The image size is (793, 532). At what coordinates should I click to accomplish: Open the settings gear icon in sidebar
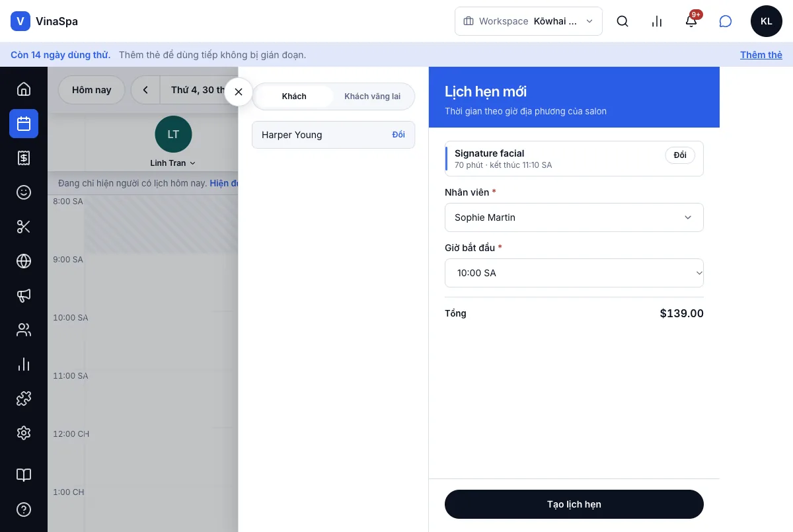click(24, 433)
